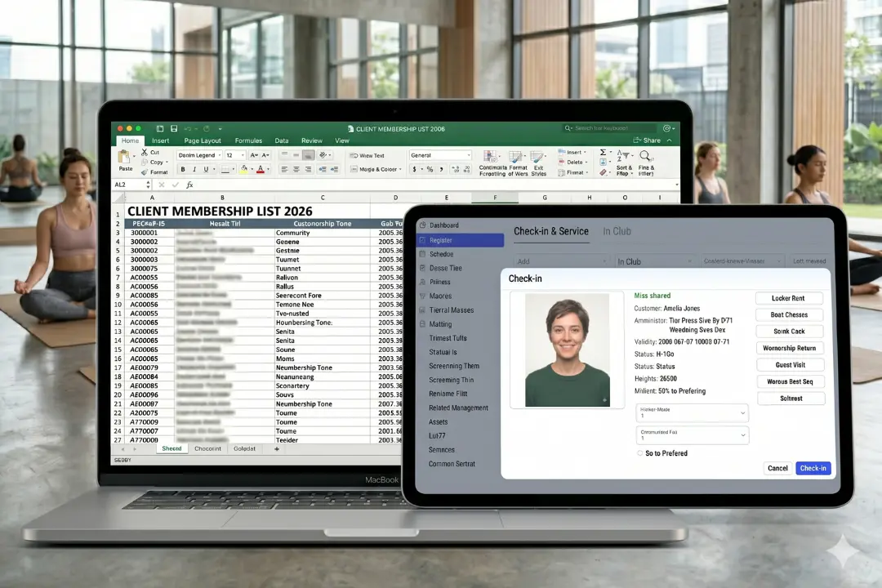Open the Format as Table icon

tap(516, 158)
